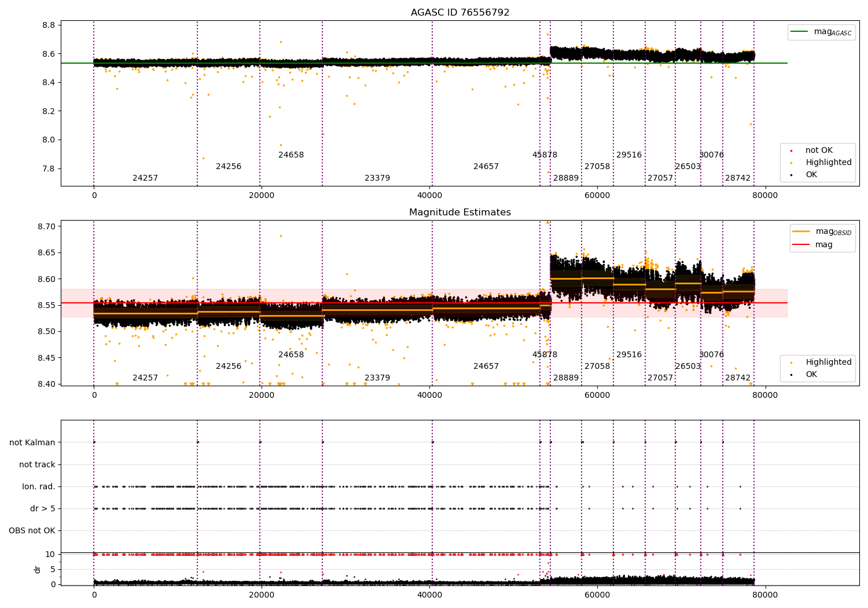
Task: Click OBSID label 45878 in the AGASC plot
Action: click(545, 155)
